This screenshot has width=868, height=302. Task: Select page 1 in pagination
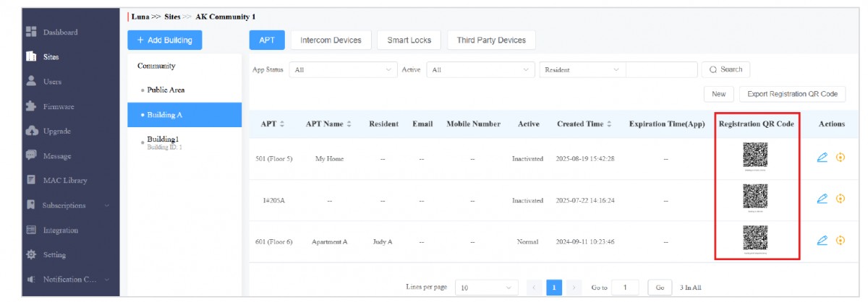coord(554,287)
